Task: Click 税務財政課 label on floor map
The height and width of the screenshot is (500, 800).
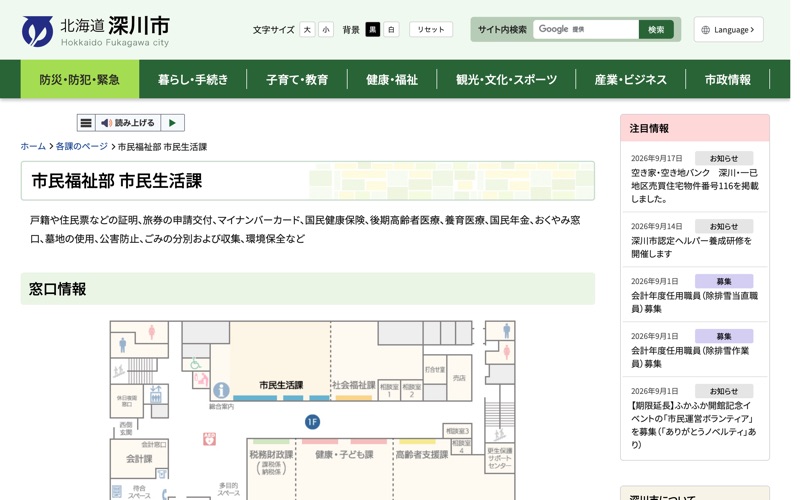Action: (x=271, y=454)
